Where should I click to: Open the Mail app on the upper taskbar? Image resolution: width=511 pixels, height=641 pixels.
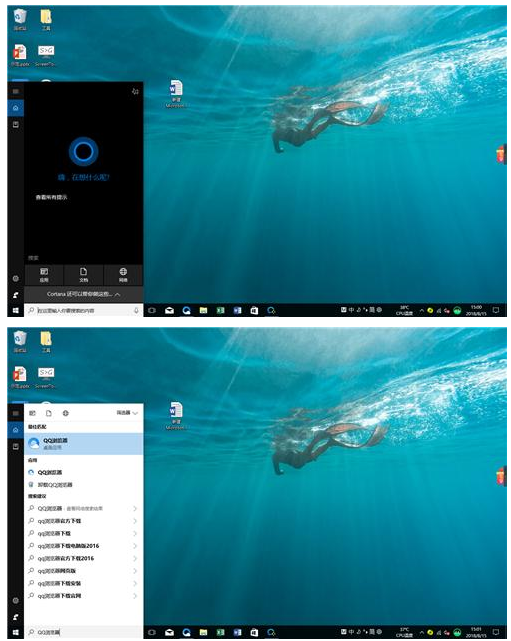169,311
